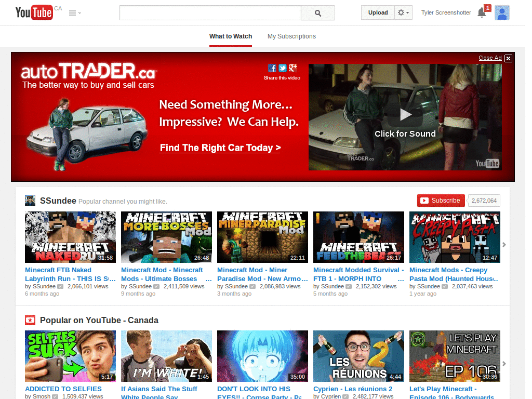Open I'm White video thumbnail
The width and height of the screenshot is (532, 399).
coord(166,356)
